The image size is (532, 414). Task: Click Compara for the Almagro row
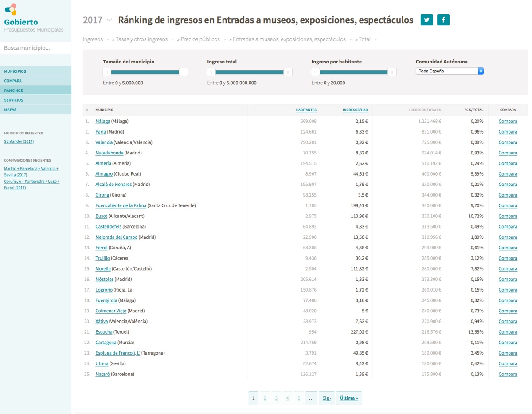click(508, 174)
